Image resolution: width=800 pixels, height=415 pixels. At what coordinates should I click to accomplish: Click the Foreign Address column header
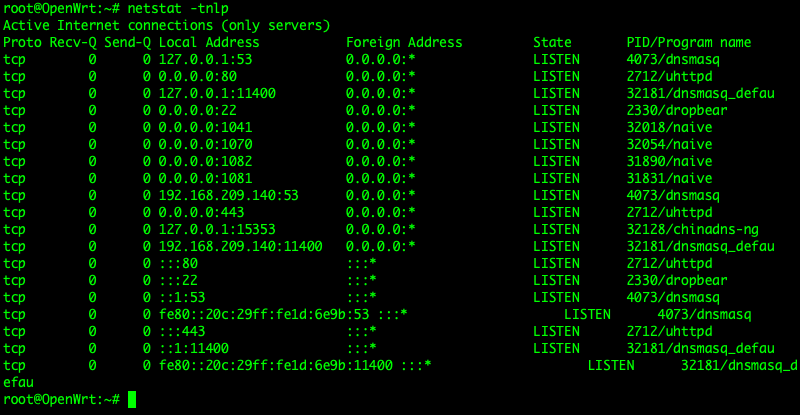(x=404, y=43)
